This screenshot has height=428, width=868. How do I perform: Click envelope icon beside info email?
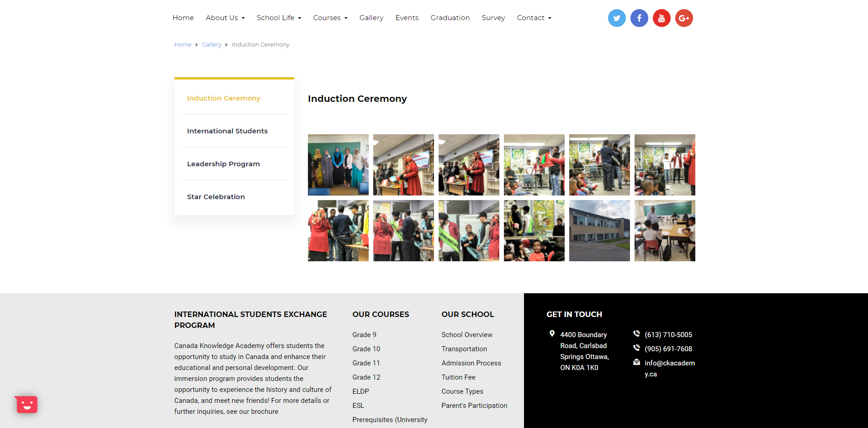636,362
